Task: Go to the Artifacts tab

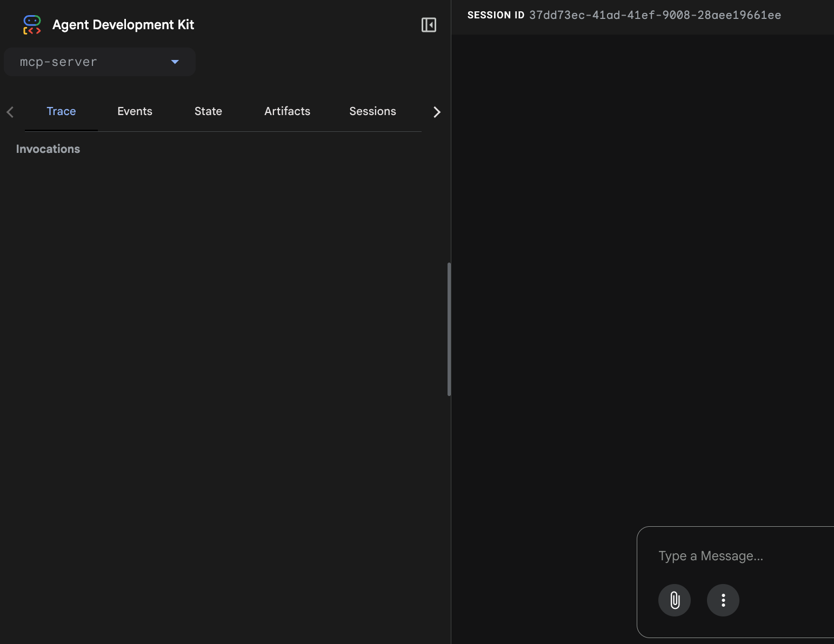Action: pyautogui.click(x=287, y=111)
